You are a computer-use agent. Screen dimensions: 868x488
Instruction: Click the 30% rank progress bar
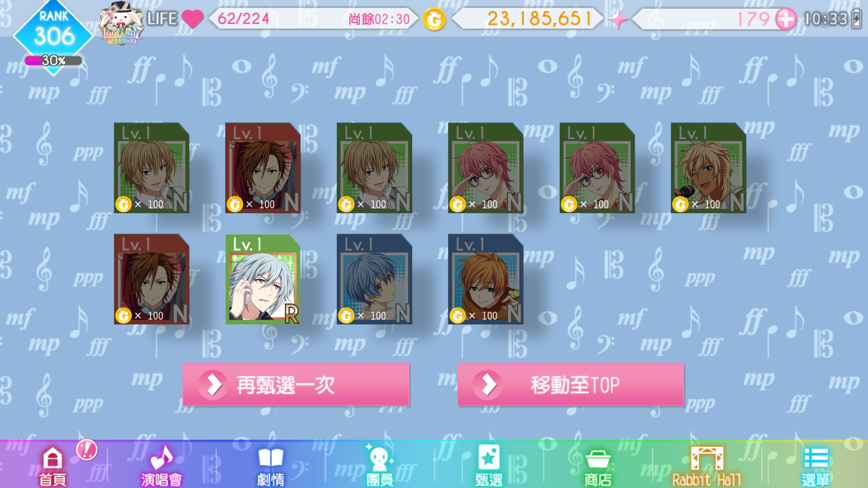[53, 61]
